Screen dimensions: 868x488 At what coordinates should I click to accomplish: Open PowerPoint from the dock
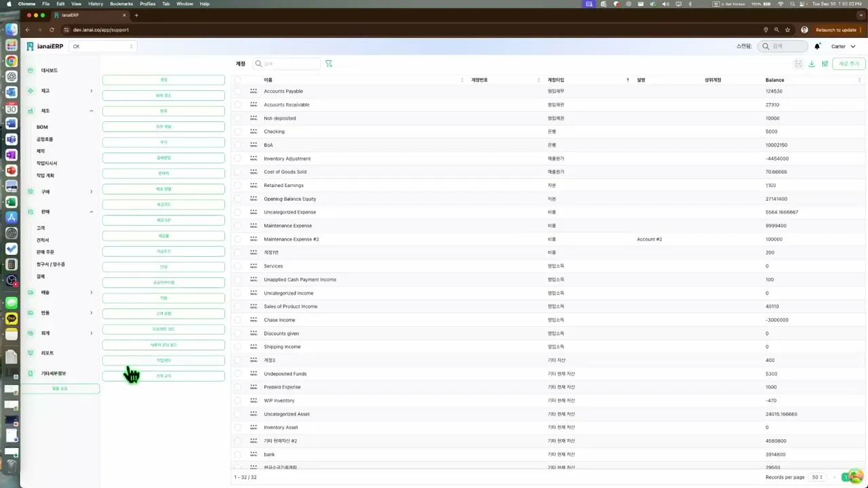(x=12, y=170)
